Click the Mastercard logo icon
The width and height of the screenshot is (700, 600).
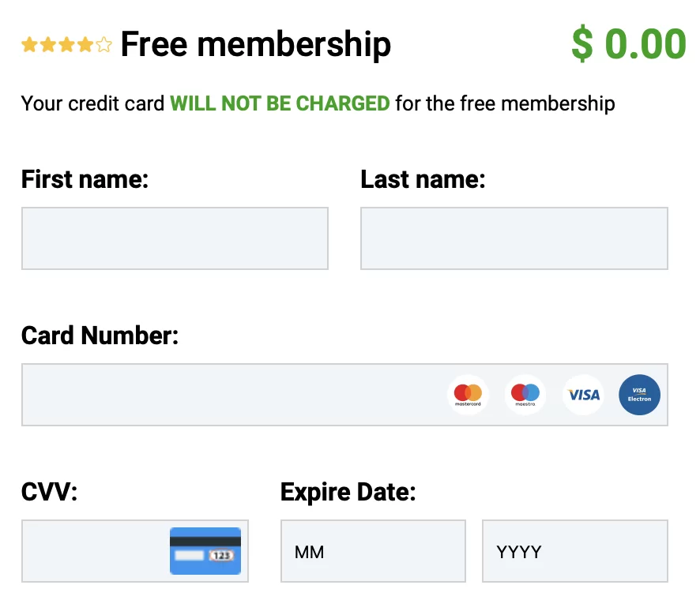point(468,395)
